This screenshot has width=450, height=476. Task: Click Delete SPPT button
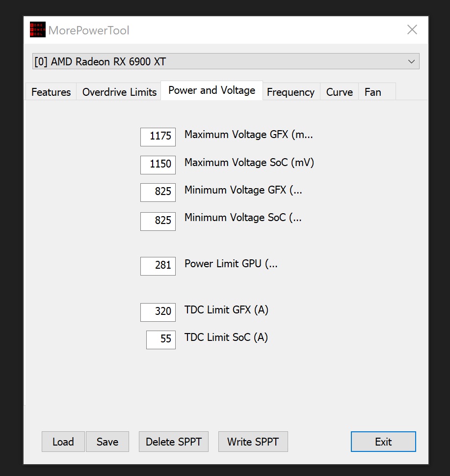pos(174,442)
